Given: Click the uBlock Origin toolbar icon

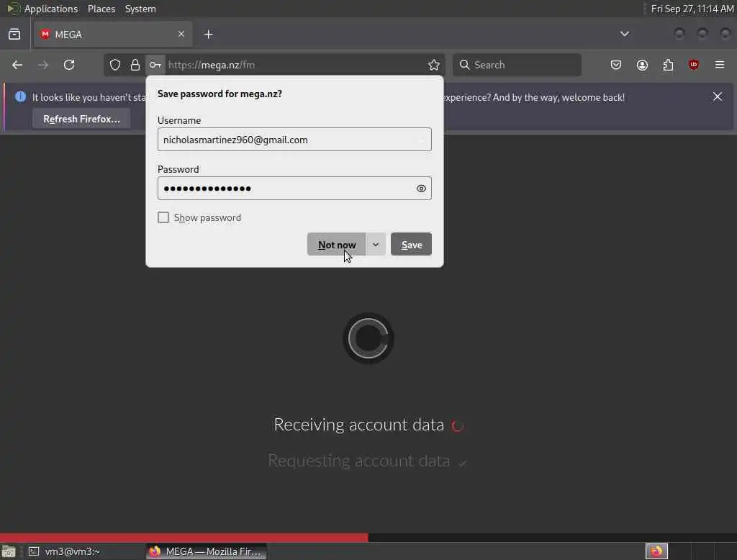Looking at the screenshot, I should [x=694, y=65].
